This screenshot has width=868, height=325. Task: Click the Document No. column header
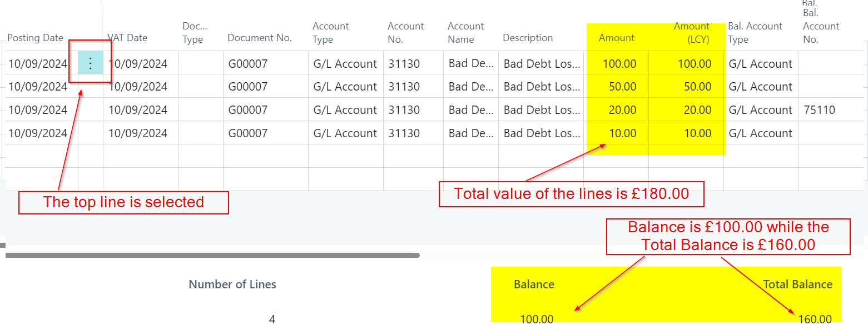(260, 38)
